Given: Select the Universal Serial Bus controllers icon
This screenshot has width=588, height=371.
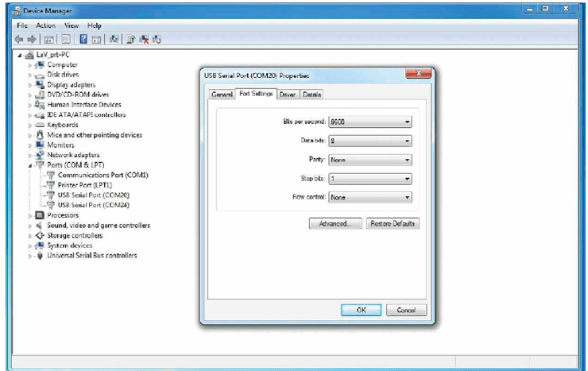Looking at the screenshot, I should (40, 256).
